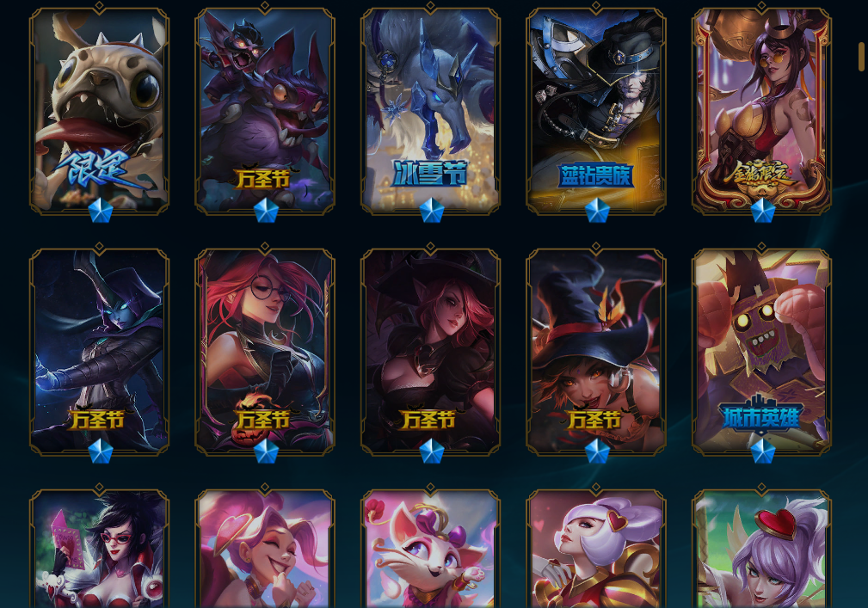Choose the 蓝钻贵族 masked gunslinger skin
Screen dimensions: 868x608
coord(595,111)
